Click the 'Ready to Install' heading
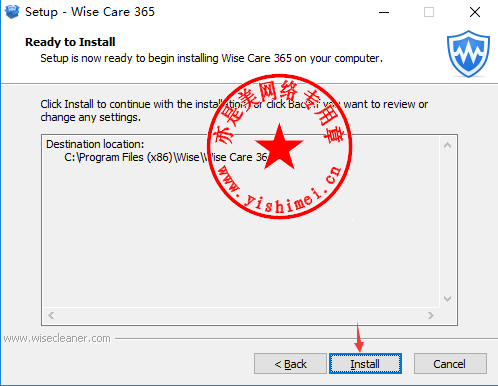The width and height of the screenshot is (498, 386). pyautogui.click(x=70, y=42)
